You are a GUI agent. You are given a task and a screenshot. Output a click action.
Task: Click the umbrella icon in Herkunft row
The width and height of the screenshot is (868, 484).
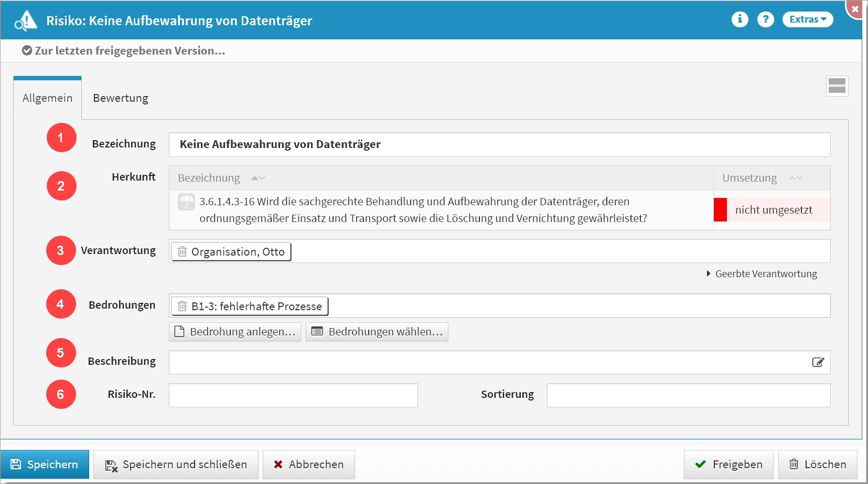coord(186,202)
